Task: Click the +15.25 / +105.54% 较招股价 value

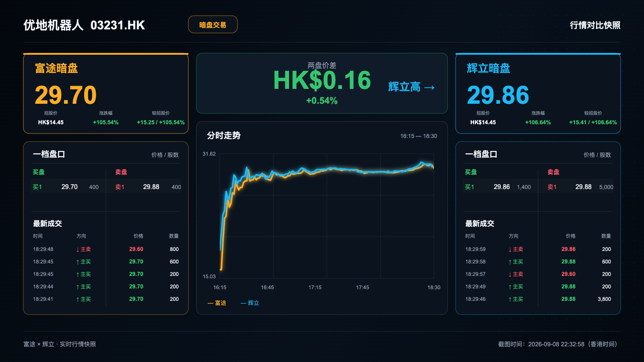Action: (161, 122)
